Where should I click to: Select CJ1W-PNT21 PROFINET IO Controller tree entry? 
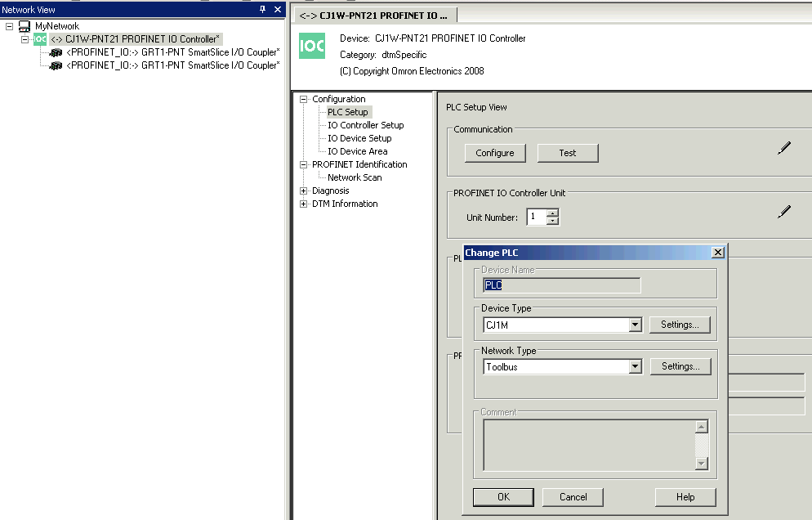coord(136,39)
